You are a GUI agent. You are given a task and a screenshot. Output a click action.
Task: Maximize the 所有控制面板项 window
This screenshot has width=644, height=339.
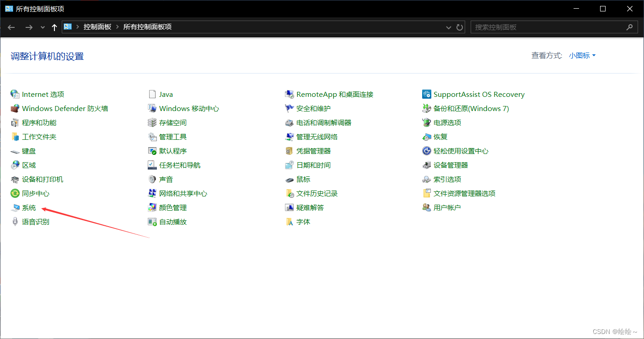tap(603, 9)
